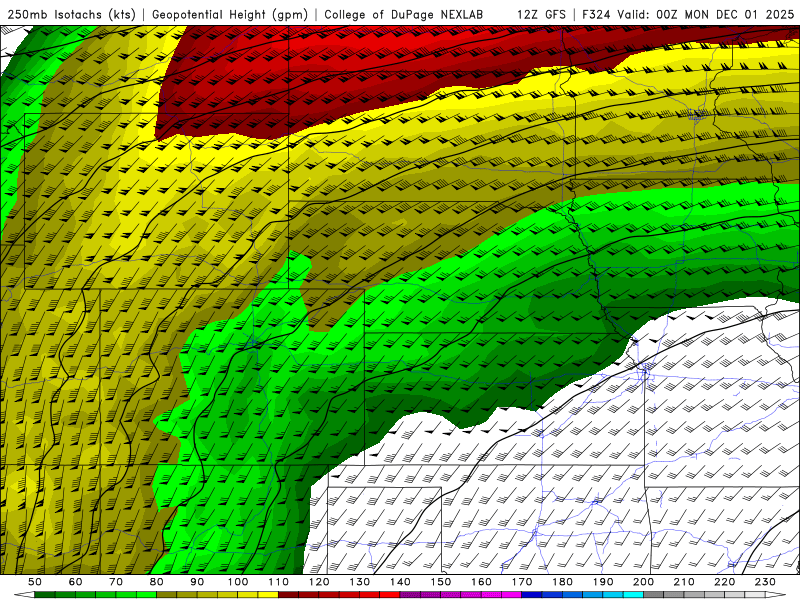Click the bright magenta swatch left of the 170 label
This screenshot has width=800, height=600.
point(511,594)
